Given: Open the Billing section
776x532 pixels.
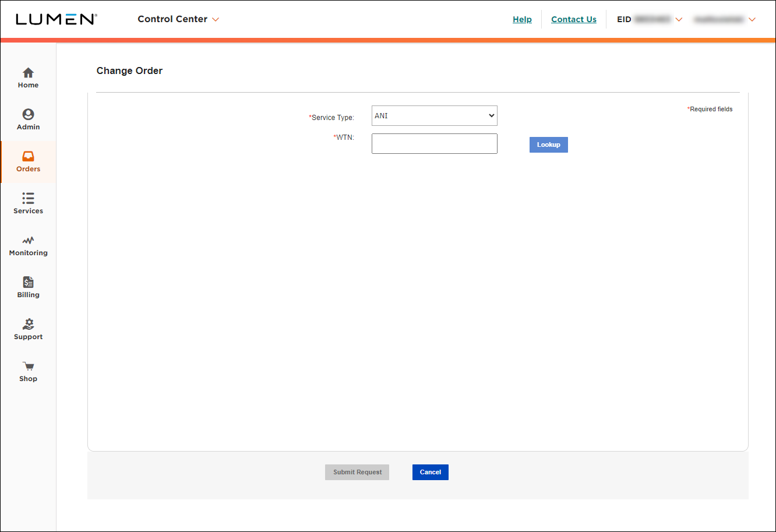Looking at the screenshot, I should pyautogui.click(x=28, y=288).
